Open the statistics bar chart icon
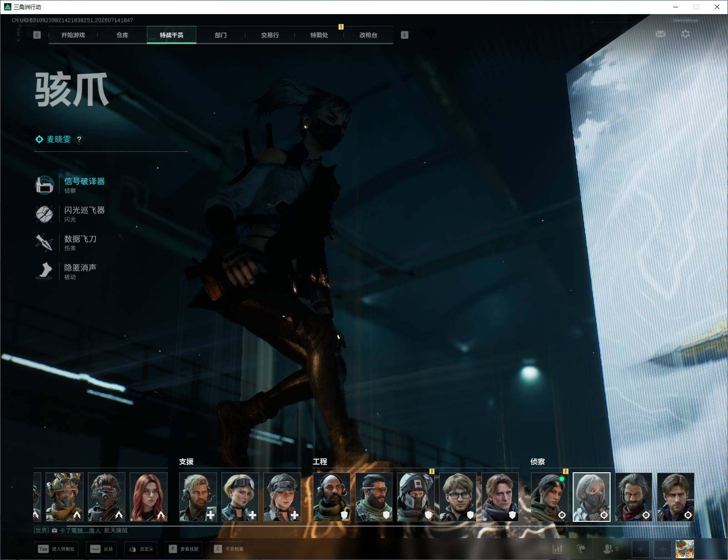This screenshot has height=560, width=728. (558, 549)
